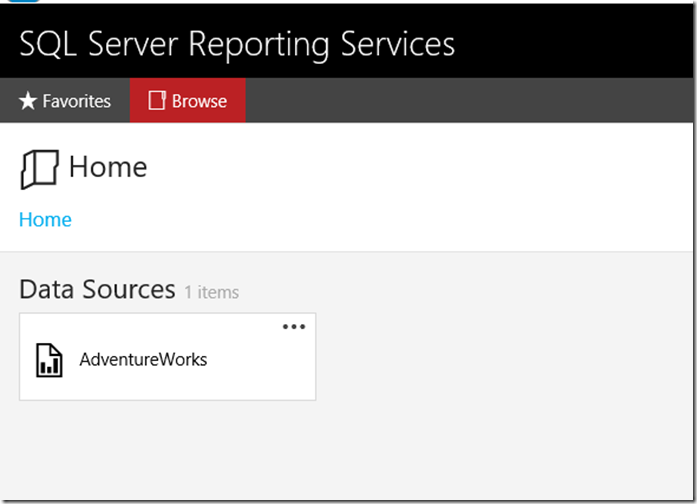Follow the blue Home breadcrumb link
This screenshot has width=697, height=504.
[x=45, y=220]
